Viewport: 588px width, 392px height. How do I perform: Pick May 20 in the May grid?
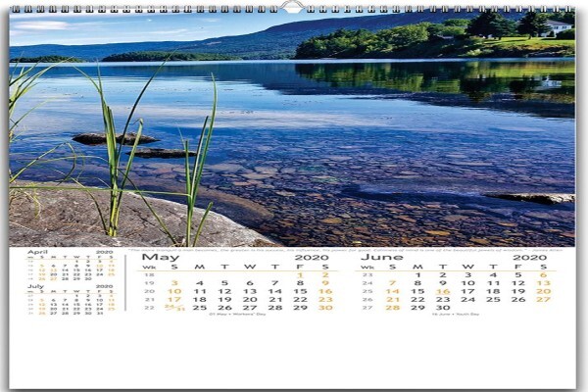pyautogui.click(x=250, y=300)
